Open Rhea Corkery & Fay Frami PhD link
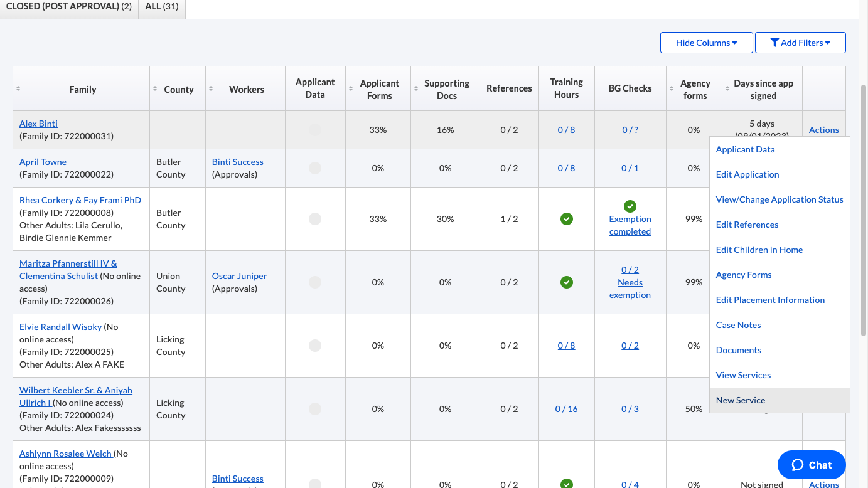The height and width of the screenshot is (488, 868). [80, 200]
